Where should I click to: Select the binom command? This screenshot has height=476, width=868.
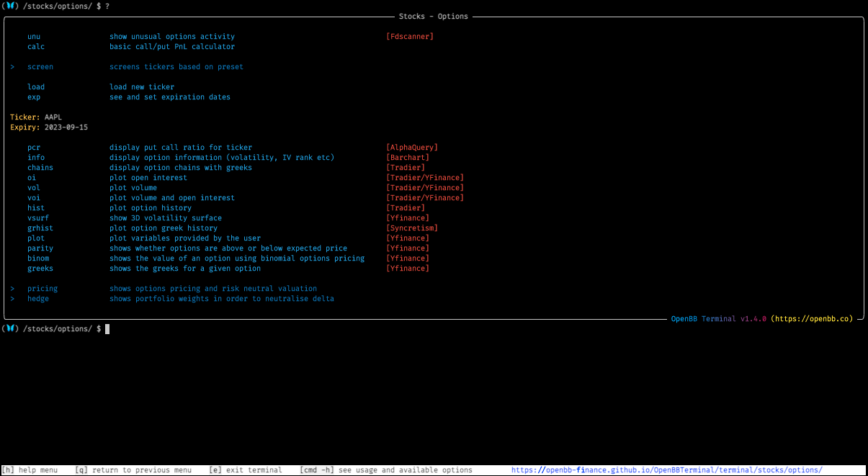(38, 259)
